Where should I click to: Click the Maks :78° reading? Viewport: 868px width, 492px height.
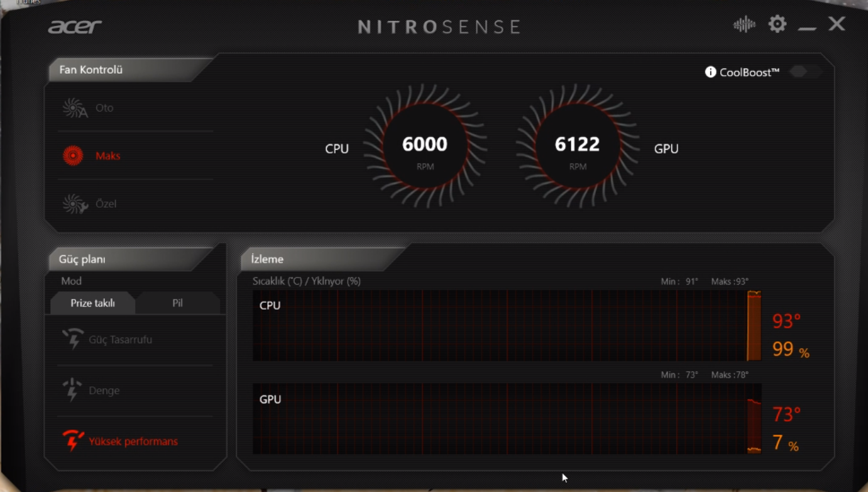pyautogui.click(x=730, y=374)
